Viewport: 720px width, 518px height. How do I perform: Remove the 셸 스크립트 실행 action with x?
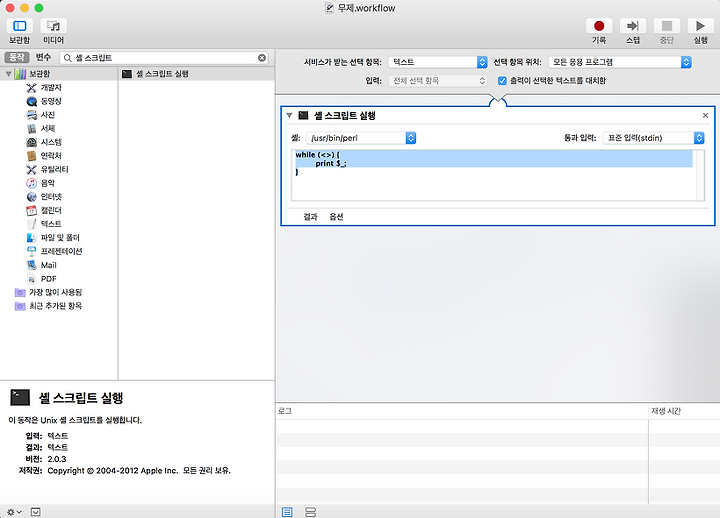click(705, 116)
